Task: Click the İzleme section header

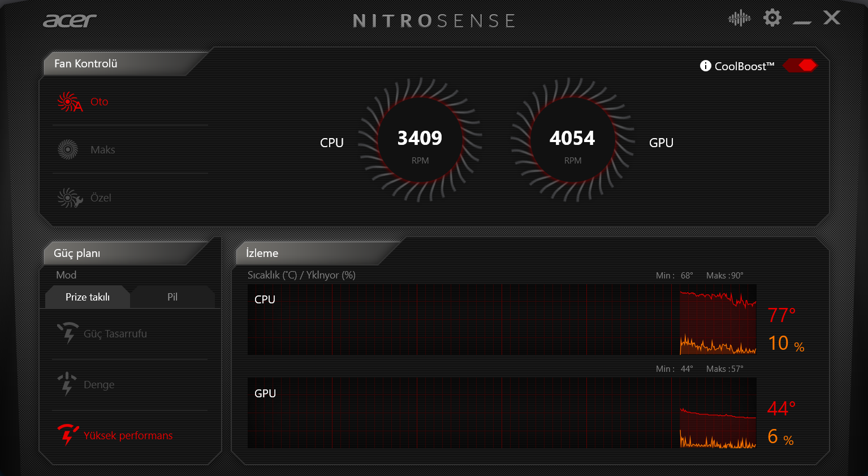Action: click(262, 254)
